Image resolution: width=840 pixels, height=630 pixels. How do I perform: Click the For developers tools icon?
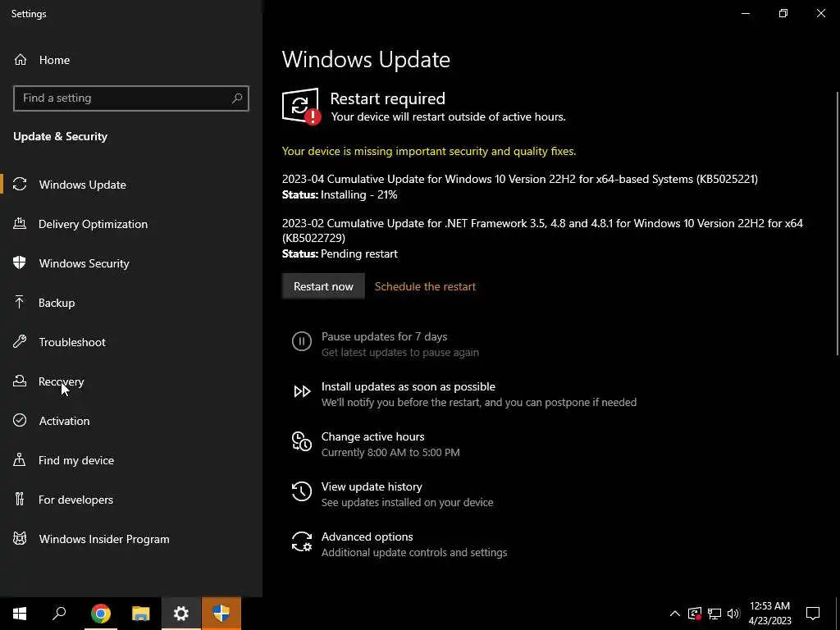(20, 500)
